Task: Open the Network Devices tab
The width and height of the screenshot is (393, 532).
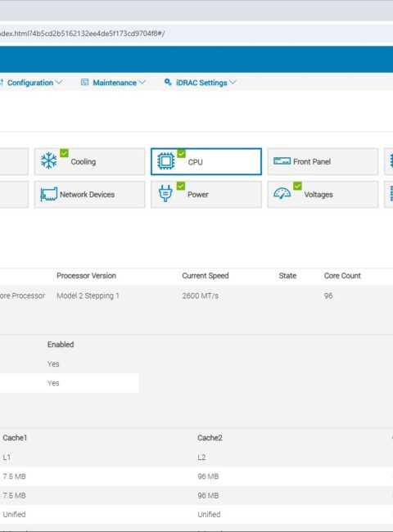Action: (x=89, y=195)
